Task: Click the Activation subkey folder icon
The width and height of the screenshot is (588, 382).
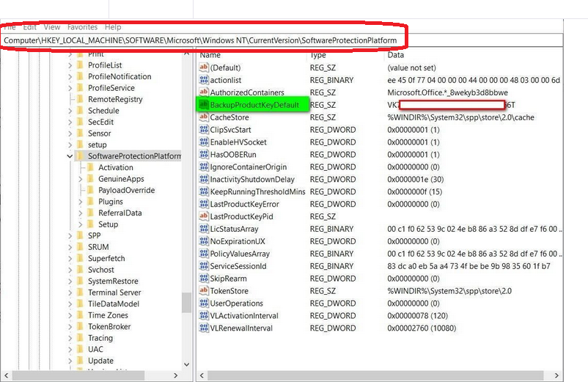Action: tap(90, 167)
